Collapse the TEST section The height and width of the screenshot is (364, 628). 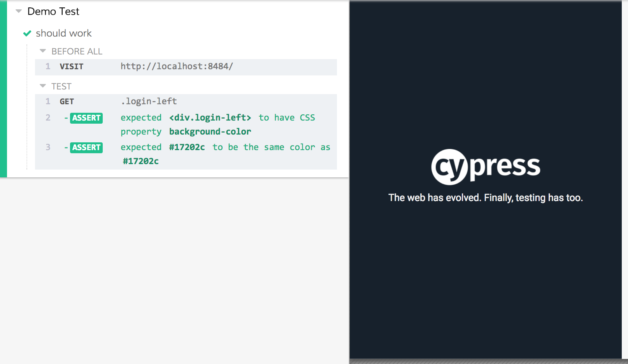click(42, 86)
